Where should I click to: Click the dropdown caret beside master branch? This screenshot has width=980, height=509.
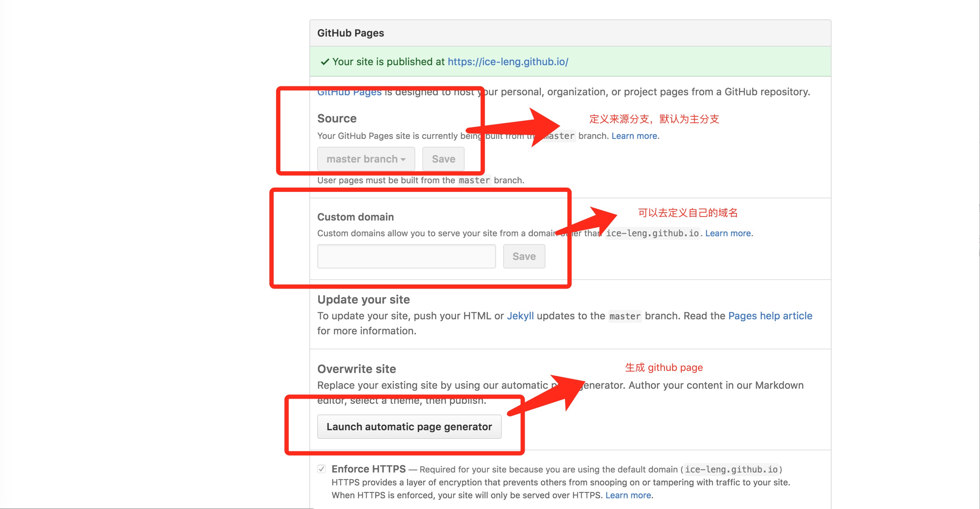click(x=403, y=160)
